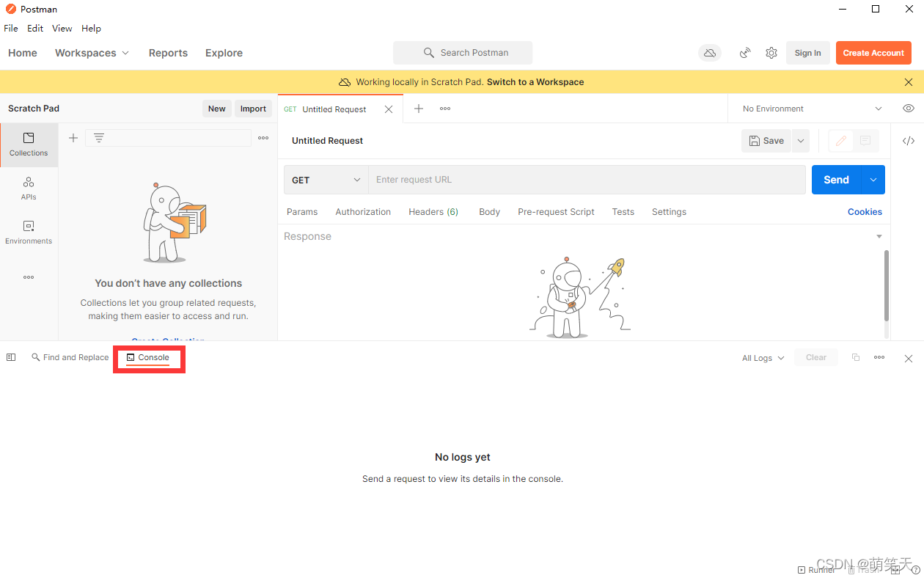Open the capture requests satellite icon
Screen dimensions: 924x578
point(745,53)
